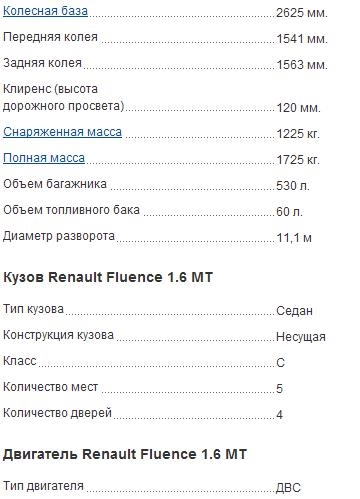Click the 120 мм. clearance value
The width and height of the screenshot is (360, 499).
298,108
